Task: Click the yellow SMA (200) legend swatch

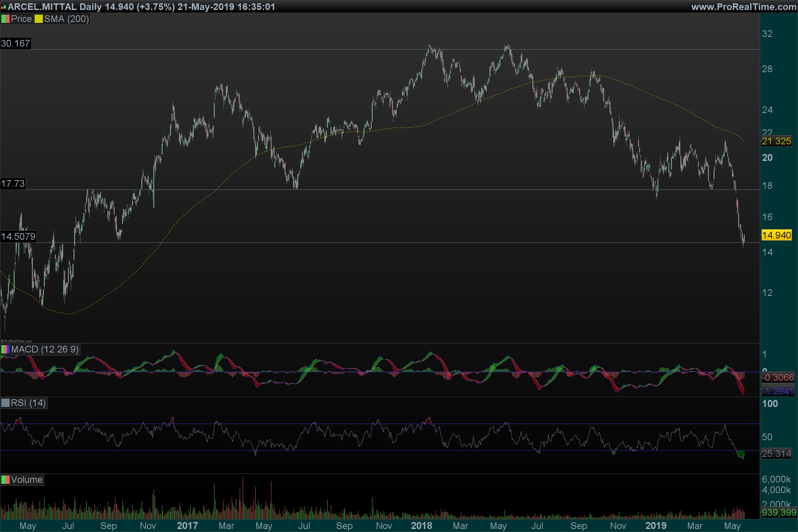Action: pyautogui.click(x=38, y=19)
